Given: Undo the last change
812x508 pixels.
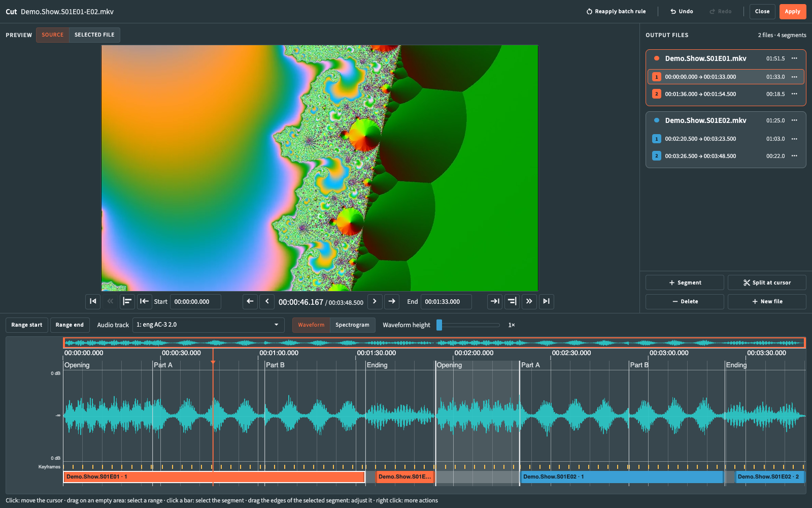Looking at the screenshot, I should tap(682, 12).
